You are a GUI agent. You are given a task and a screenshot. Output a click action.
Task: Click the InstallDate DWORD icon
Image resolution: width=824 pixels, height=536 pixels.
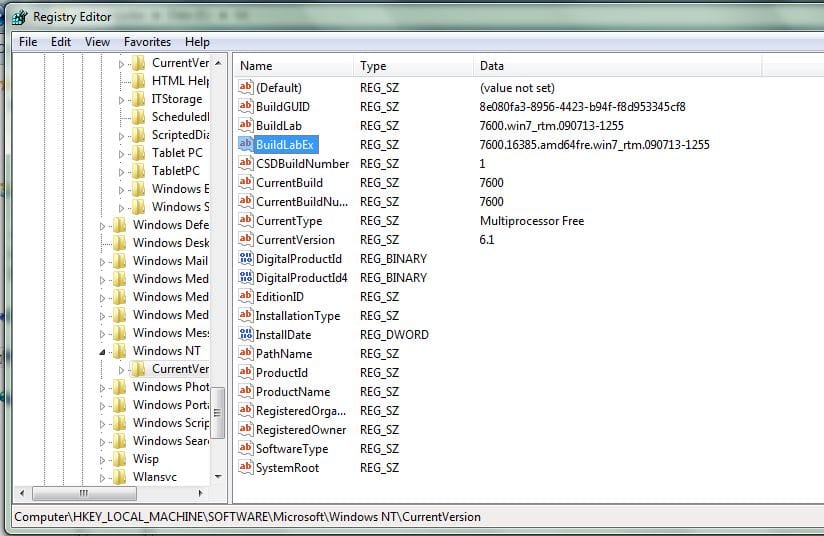245,334
